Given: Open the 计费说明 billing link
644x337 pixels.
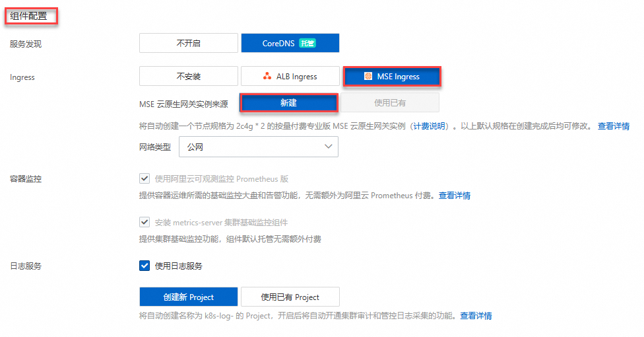Looking at the screenshot, I should (429, 126).
